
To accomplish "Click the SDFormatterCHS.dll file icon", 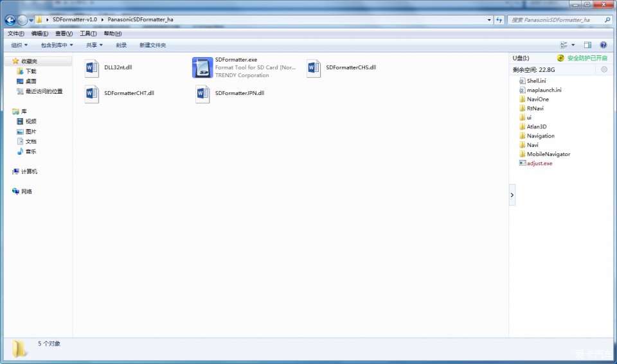I will click(x=313, y=67).
